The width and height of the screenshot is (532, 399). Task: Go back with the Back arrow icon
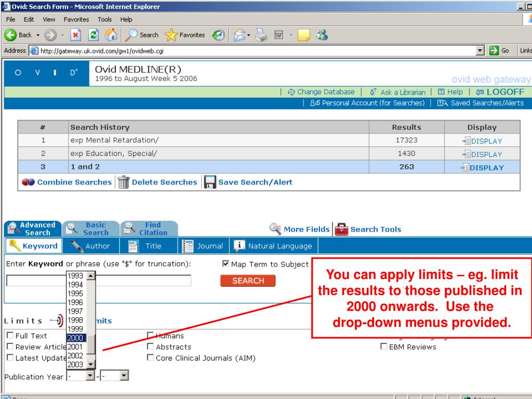point(10,35)
